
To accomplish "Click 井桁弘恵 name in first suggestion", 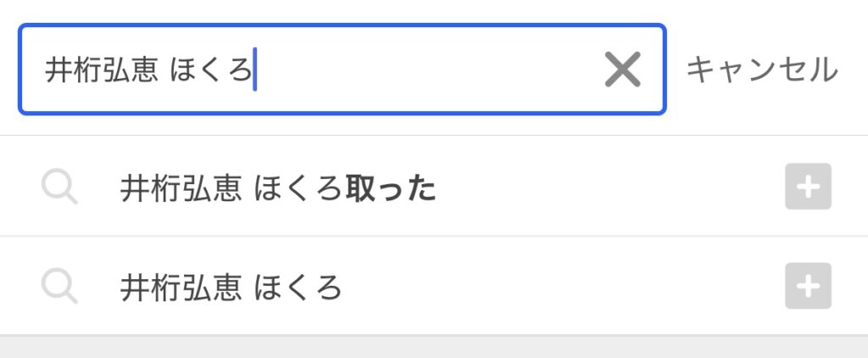I will pos(181,189).
